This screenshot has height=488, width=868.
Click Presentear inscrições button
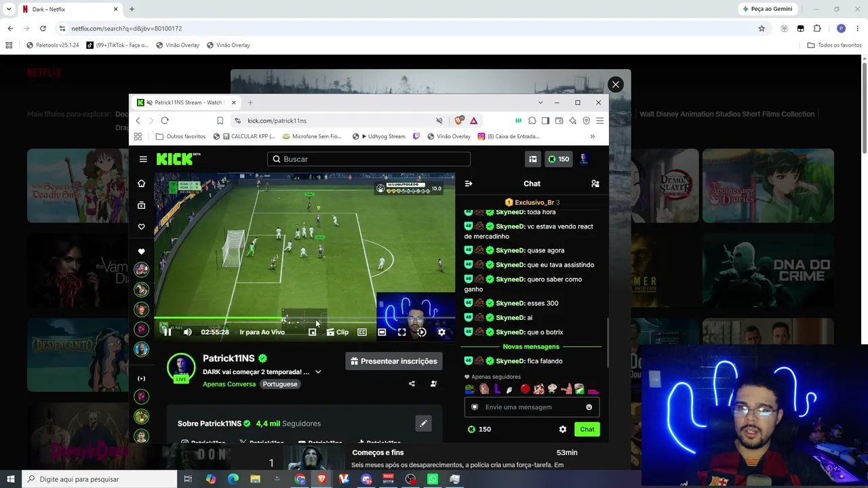[393, 361]
